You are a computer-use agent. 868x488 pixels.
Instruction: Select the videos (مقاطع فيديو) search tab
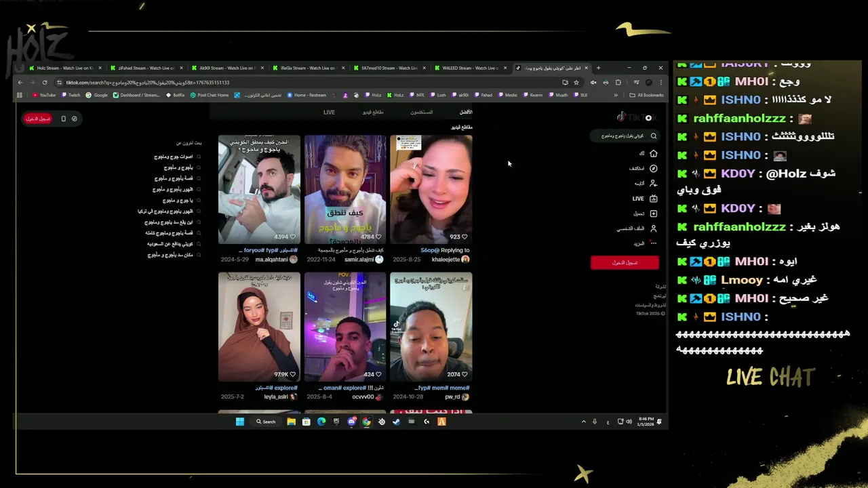pos(373,113)
